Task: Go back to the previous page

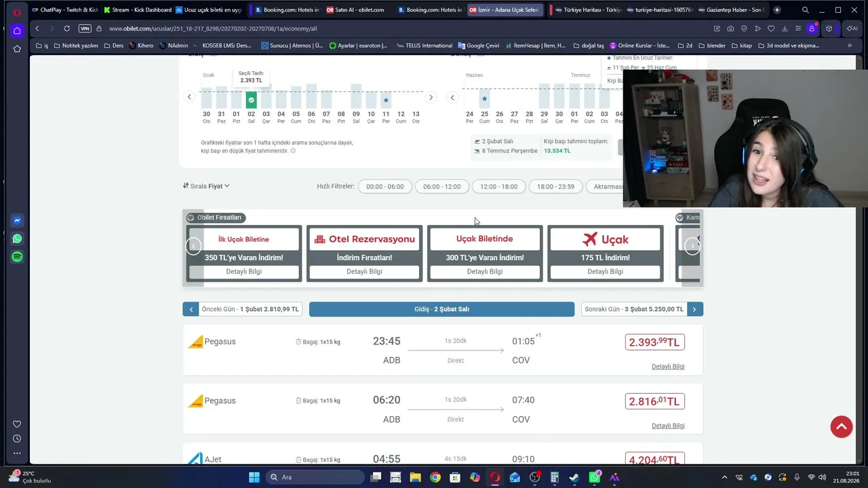Action: point(37,28)
